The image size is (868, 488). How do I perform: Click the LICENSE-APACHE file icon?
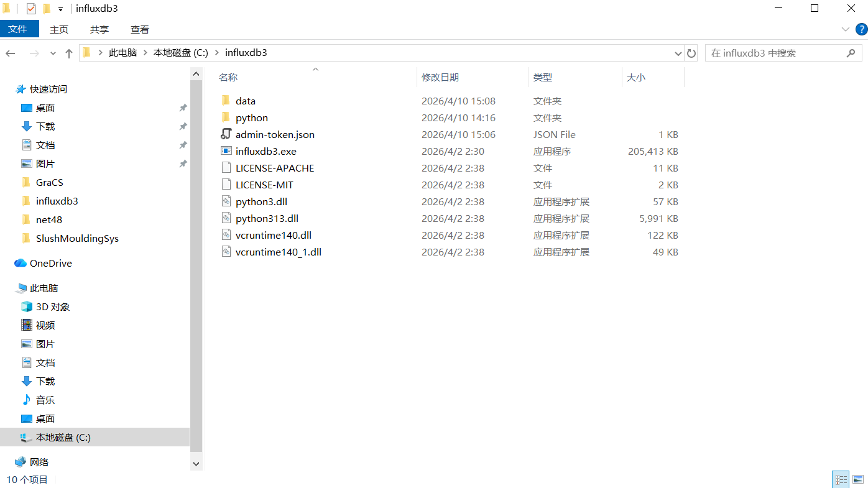pos(226,168)
